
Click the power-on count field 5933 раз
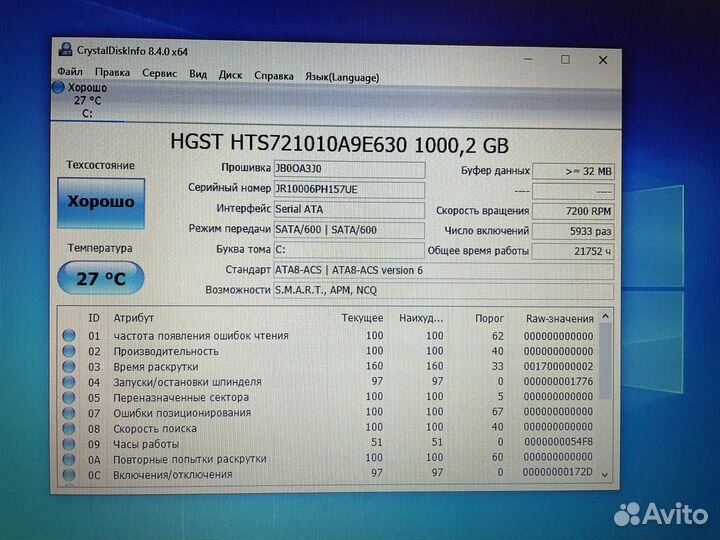(573, 231)
